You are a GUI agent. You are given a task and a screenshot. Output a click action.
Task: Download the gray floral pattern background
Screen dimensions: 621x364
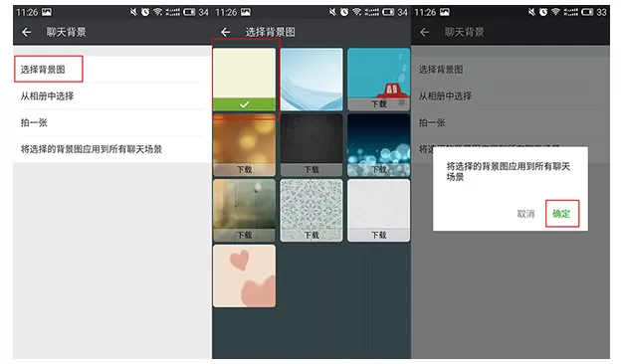(x=311, y=235)
